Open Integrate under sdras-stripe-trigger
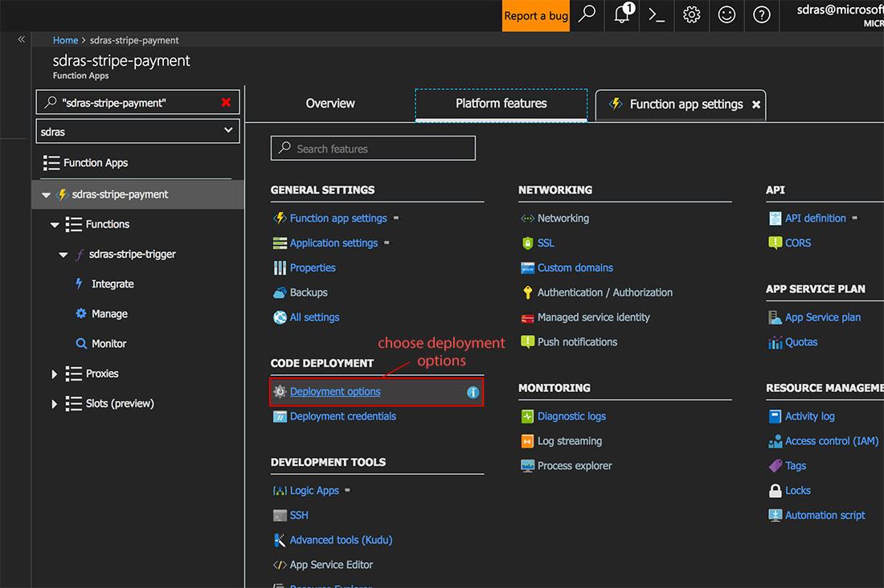Image resolution: width=884 pixels, height=588 pixels. [x=113, y=284]
